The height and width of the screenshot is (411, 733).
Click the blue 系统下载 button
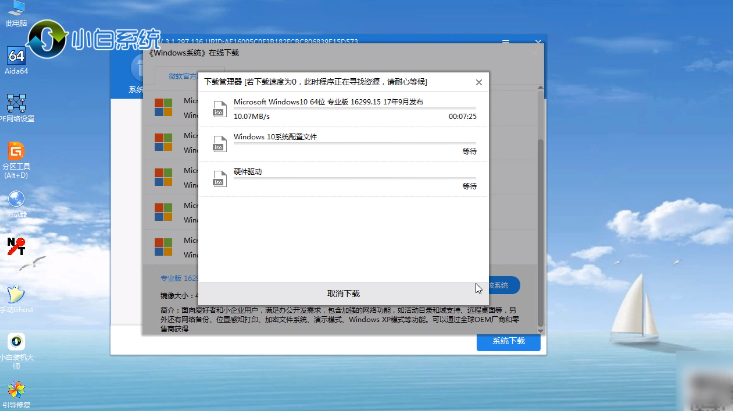[509, 341]
